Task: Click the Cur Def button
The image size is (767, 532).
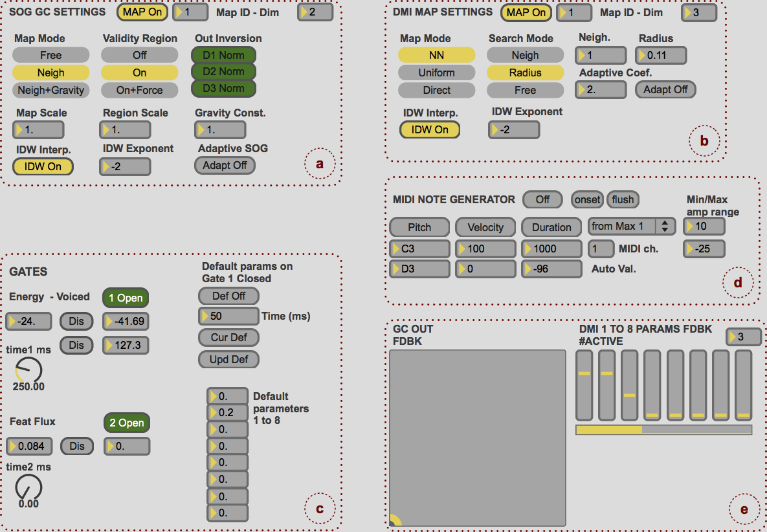Action: pos(228,337)
